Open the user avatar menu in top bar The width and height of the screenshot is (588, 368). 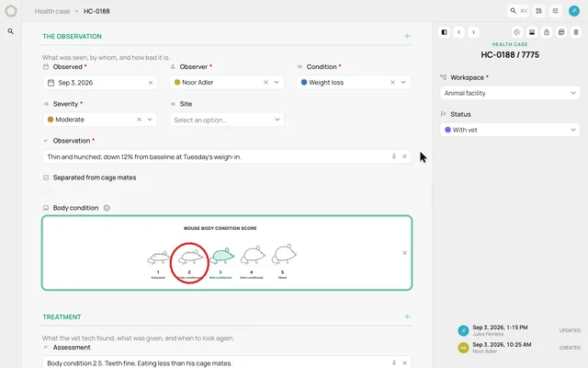[574, 11]
